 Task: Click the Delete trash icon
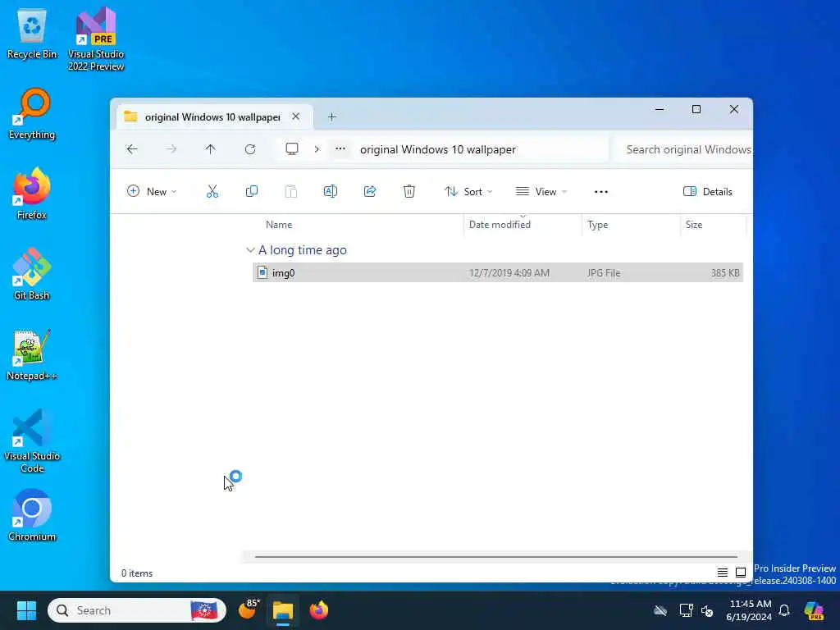(x=409, y=191)
